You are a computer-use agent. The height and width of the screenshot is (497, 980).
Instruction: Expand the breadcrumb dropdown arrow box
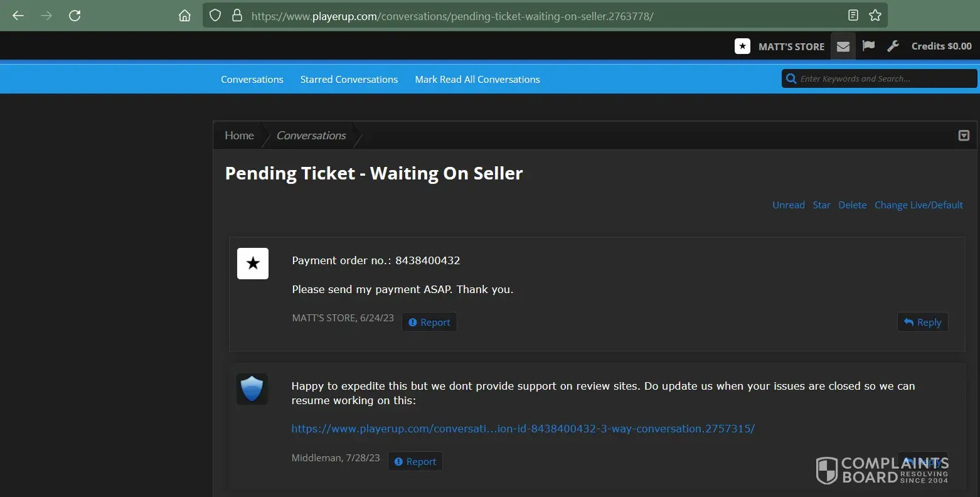(x=964, y=136)
